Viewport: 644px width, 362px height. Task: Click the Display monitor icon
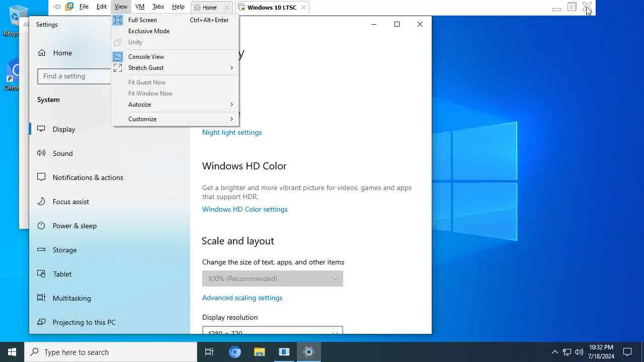click(x=41, y=129)
